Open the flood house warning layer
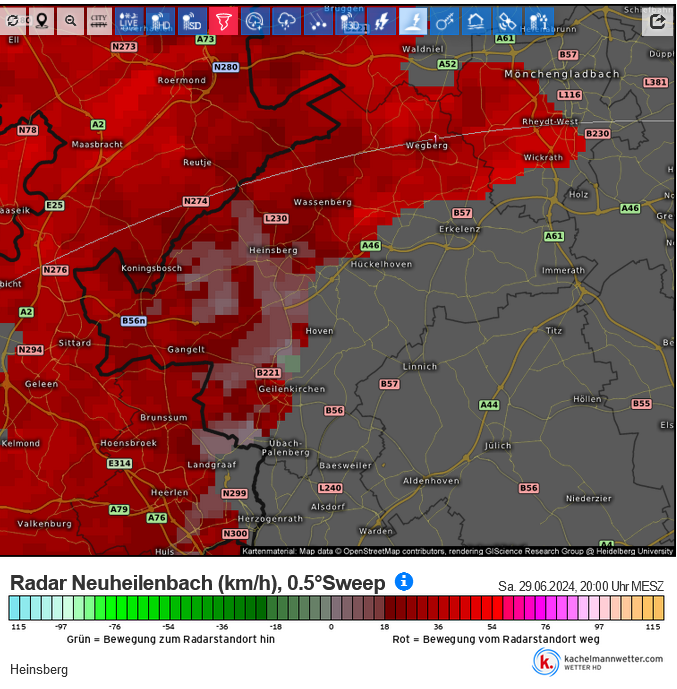Image resolution: width=677 pixels, height=689 pixels. pos(476,21)
